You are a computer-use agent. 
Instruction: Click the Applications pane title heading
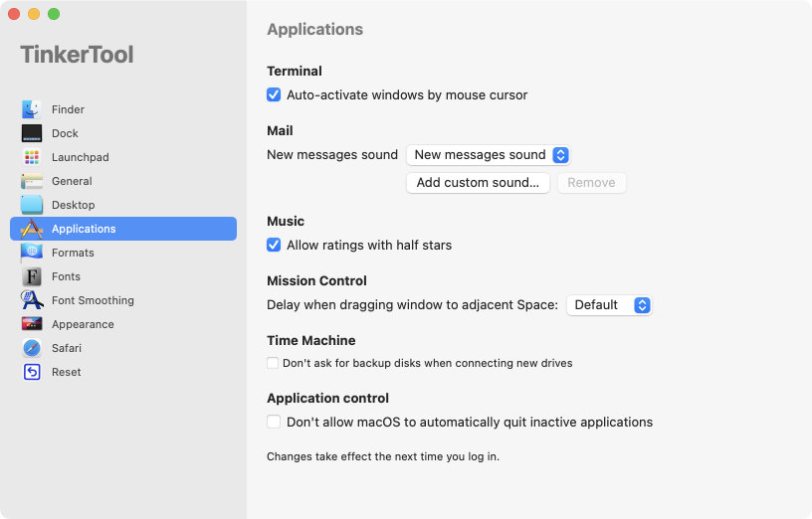tap(314, 30)
